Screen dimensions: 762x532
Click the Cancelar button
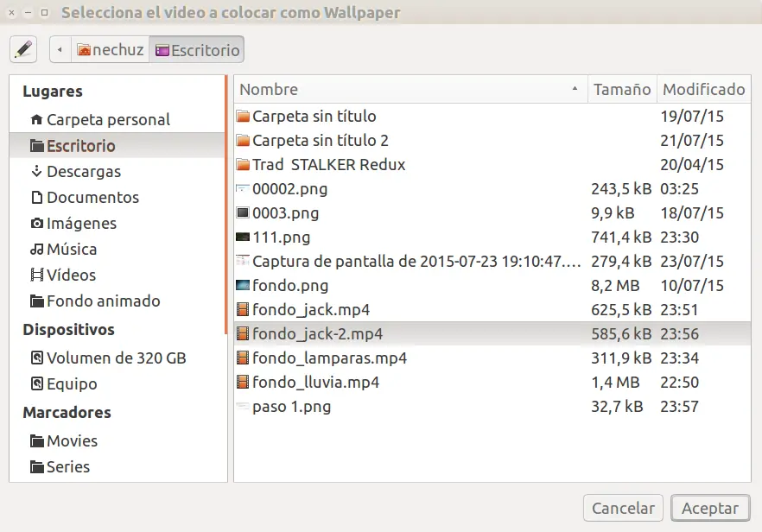click(623, 508)
